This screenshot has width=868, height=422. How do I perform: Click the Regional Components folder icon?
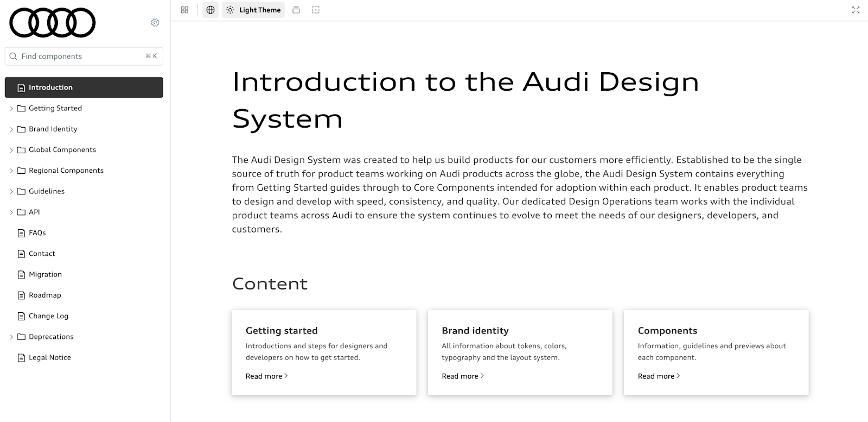click(22, 171)
